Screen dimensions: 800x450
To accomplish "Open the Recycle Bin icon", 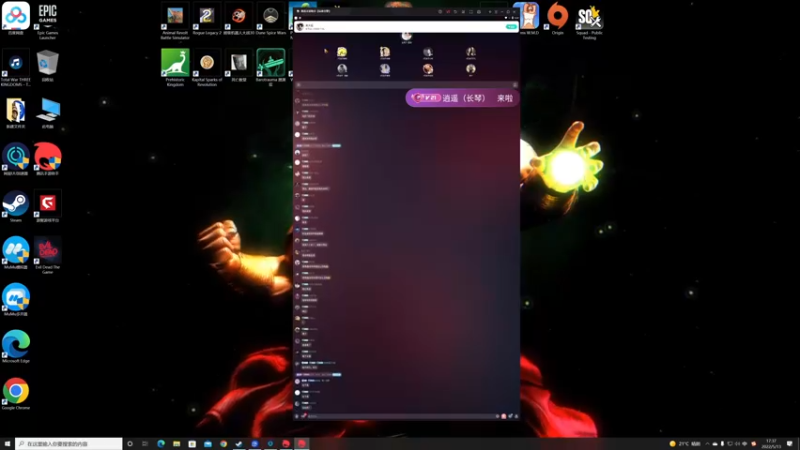I will 47,65.
